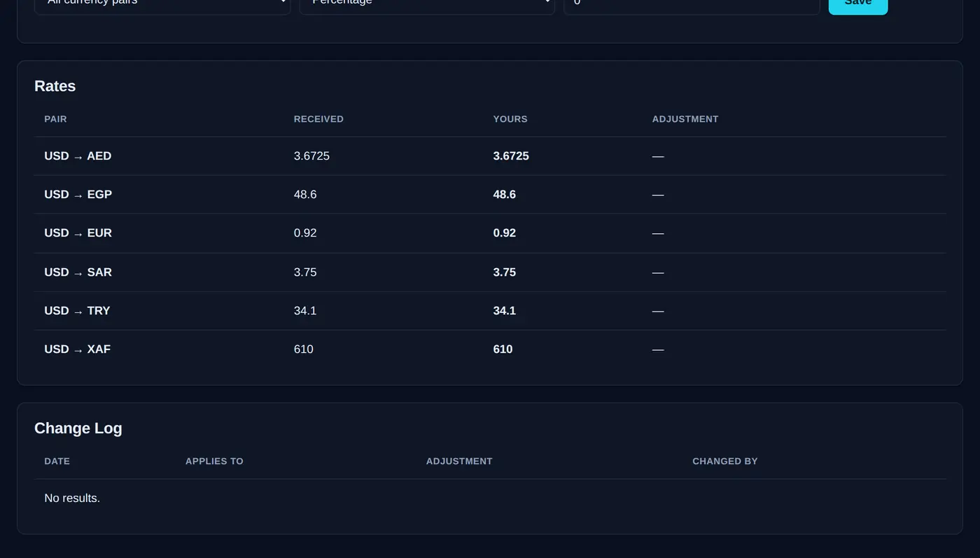
Task: Click received rate 3.75
Action: (305, 272)
